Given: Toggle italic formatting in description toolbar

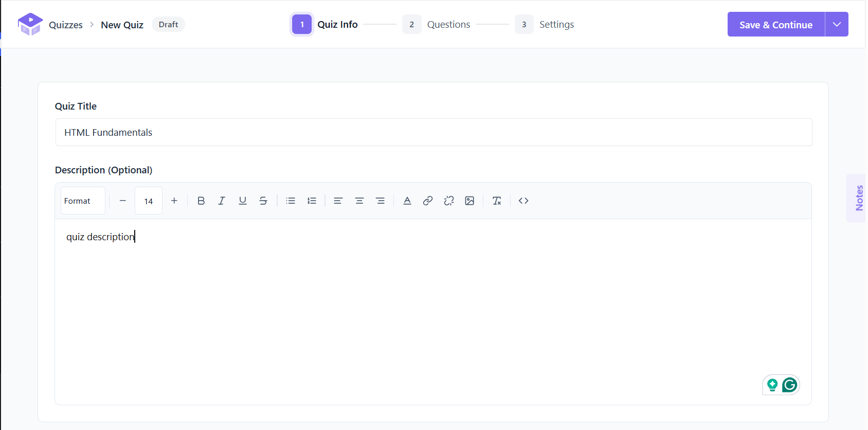Looking at the screenshot, I should 222,201.
